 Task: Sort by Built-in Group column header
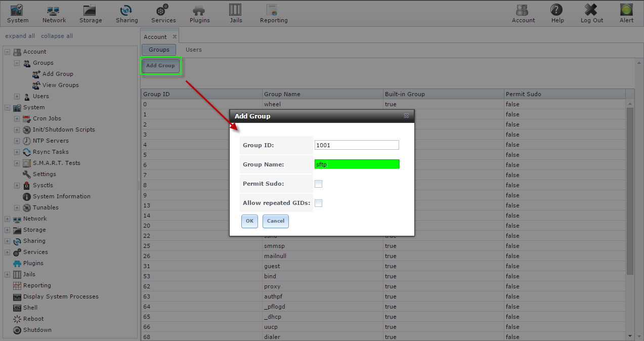pyautogui.click(x=443, y=94)
